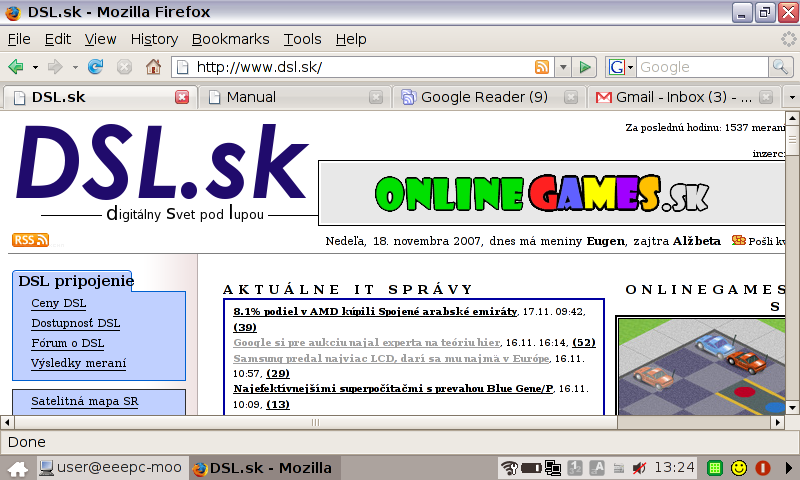Switch to the Manual tab

[294, 97]
